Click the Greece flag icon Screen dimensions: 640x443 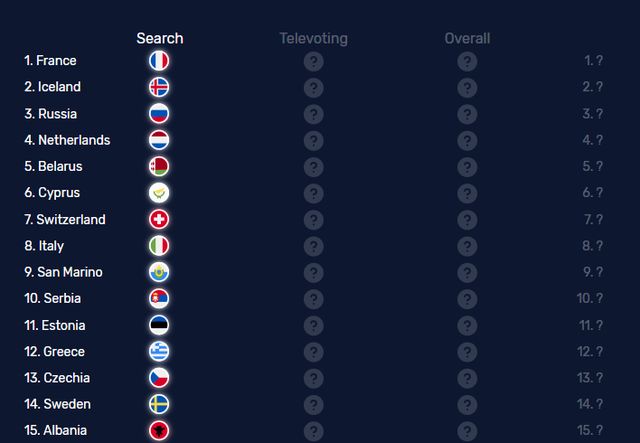[159, 351]
